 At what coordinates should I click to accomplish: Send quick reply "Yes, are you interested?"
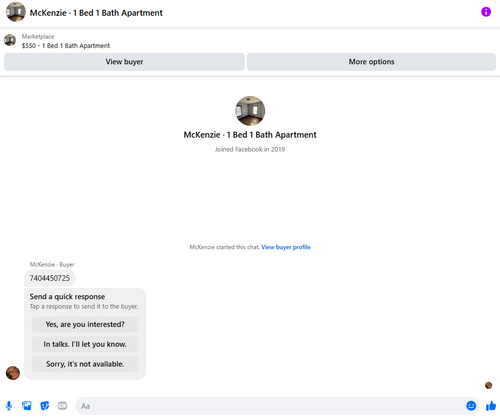point(85,324)
